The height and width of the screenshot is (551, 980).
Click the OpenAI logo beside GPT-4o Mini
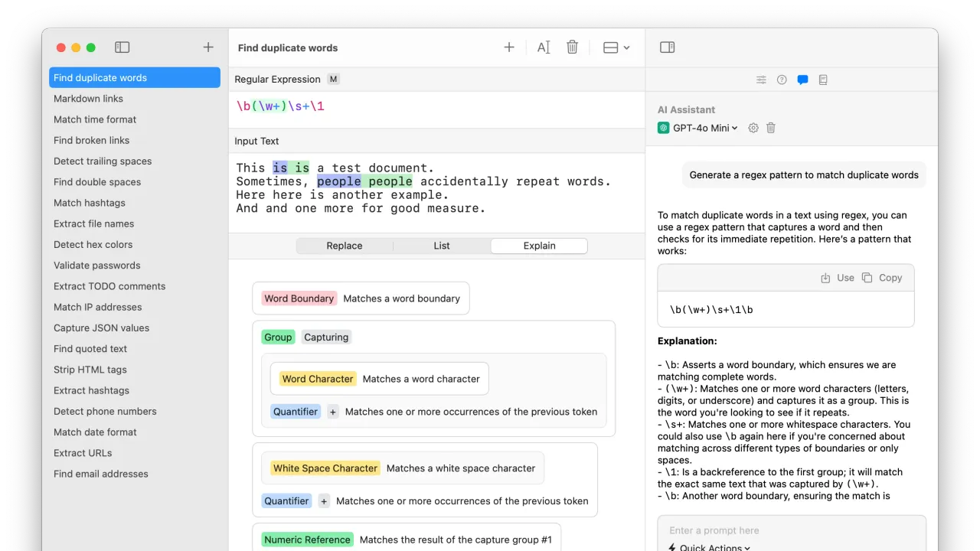664,128
